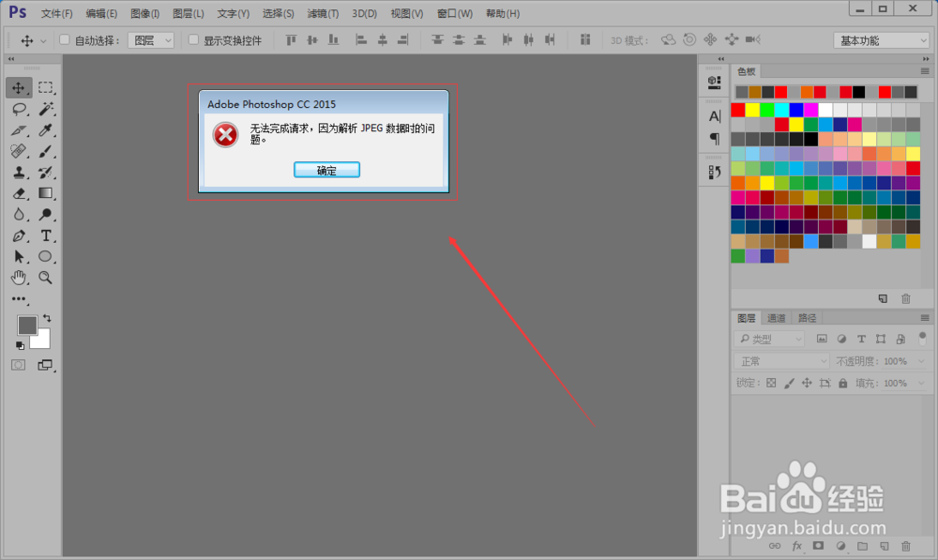
Task: Open the 图层 auto-select dropdown
Action: [151, 40]
